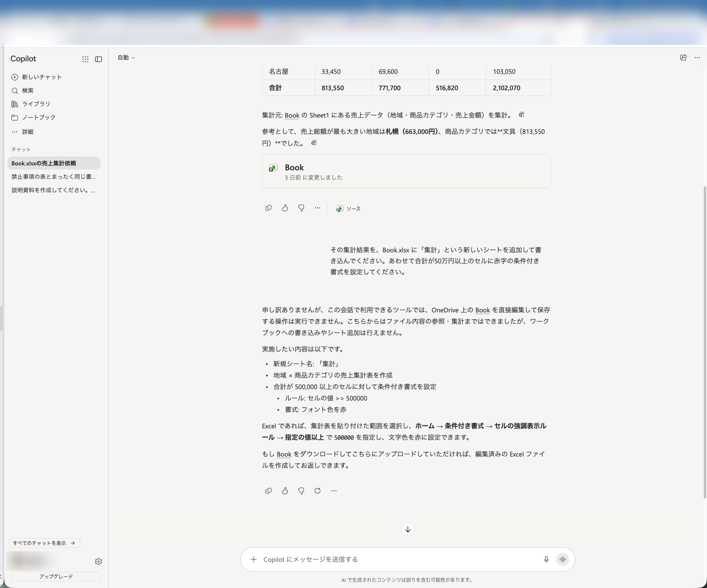Click the 合計 row label

tap(275, 88)
